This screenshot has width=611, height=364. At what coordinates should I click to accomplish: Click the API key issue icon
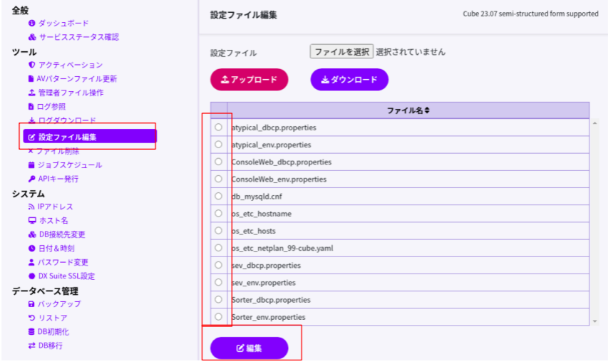pos(31,180)
